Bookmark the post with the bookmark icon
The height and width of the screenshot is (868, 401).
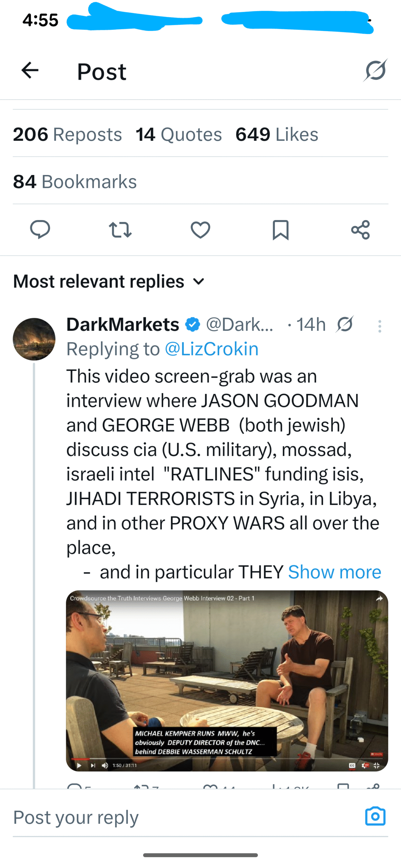pos(281,230)
